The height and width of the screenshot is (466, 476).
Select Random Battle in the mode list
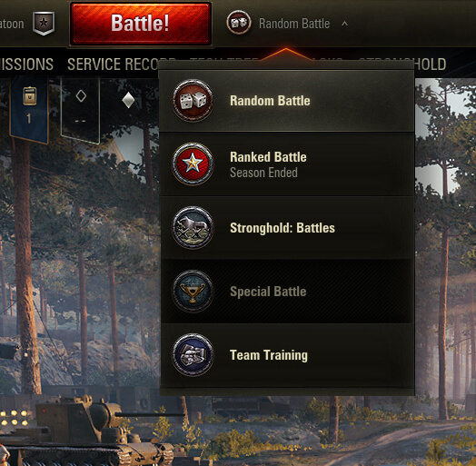[286, 101]
